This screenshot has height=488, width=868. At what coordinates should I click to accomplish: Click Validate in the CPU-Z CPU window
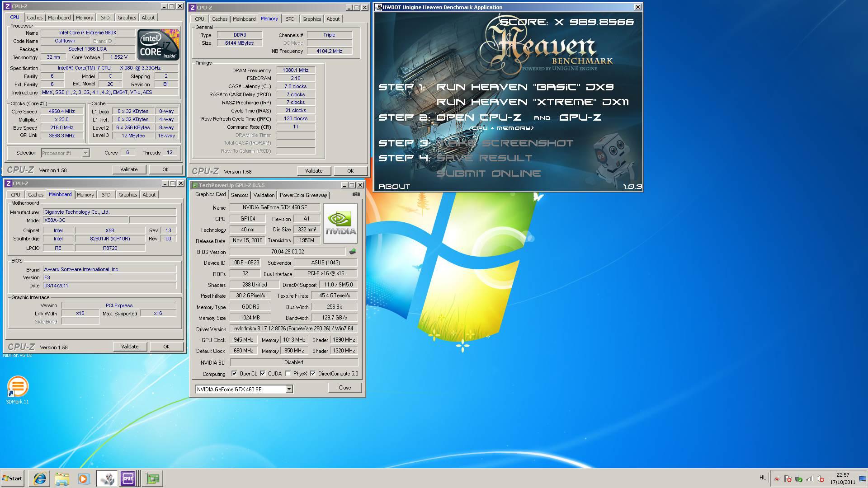tap(129, 169)
